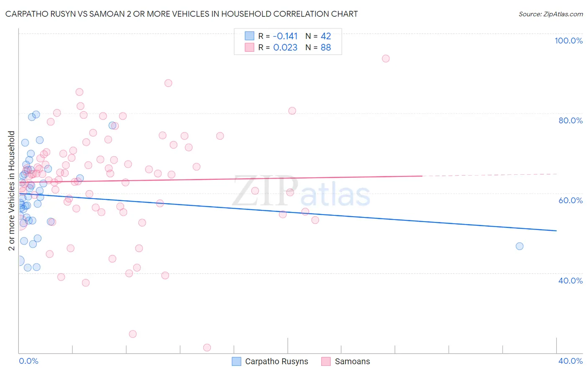Click the y-axis title '2 or more Vehicles in Household'
The height and width of the screenshot is (373, 588).
pyautogui.click(x=11, y=191)
